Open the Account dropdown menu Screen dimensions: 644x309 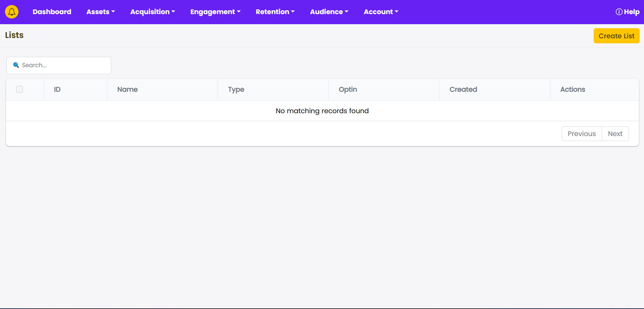pyautogui.click(x=381, y=12)
